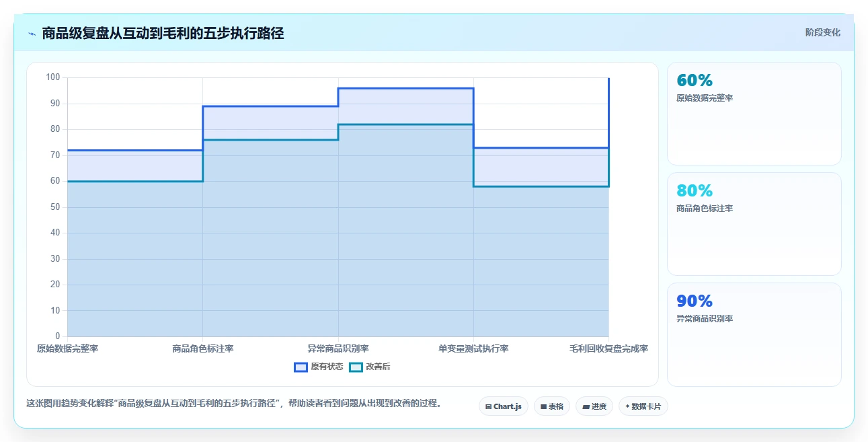The height and width of the screenshot is (442, 868).
Task: Click the Chart.js tag pill
Action: point(504,406)
